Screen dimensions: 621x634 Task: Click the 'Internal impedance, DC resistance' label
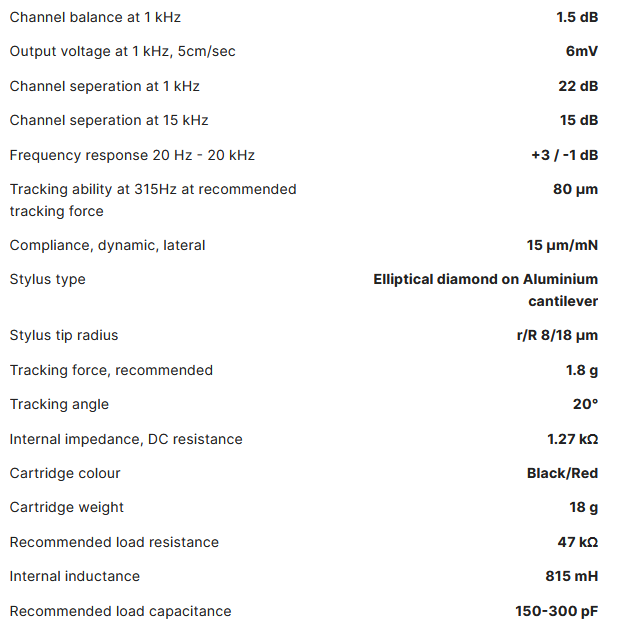click(x=126, y=440)
